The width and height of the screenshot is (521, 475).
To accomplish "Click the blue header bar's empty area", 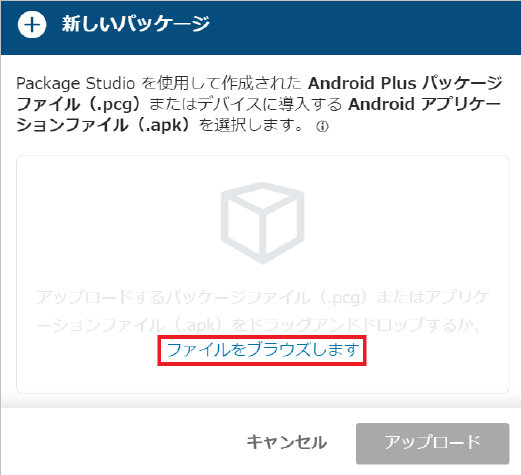I will click(367, 27).
